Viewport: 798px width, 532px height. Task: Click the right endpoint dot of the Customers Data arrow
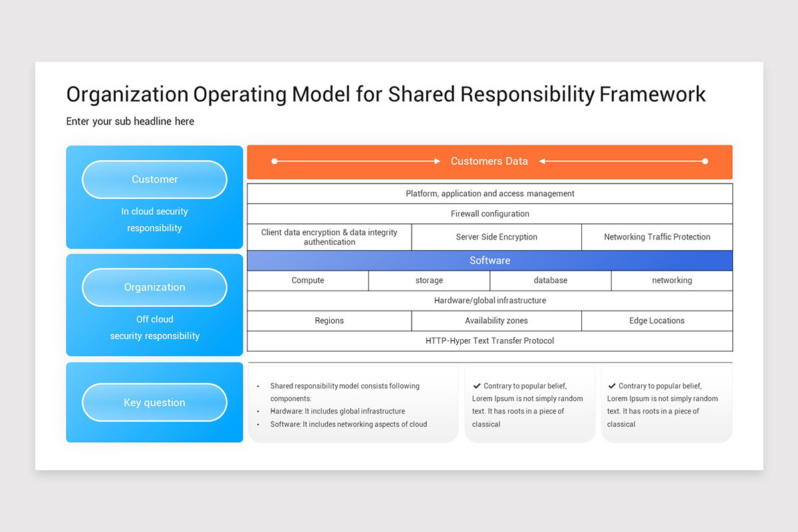point(704,160)
